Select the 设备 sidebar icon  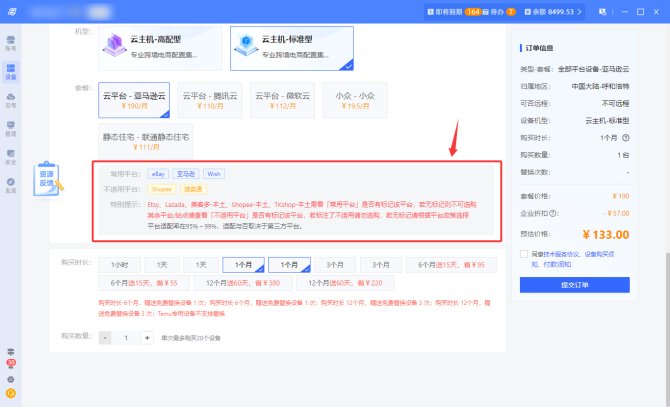[x=11, y=71]
